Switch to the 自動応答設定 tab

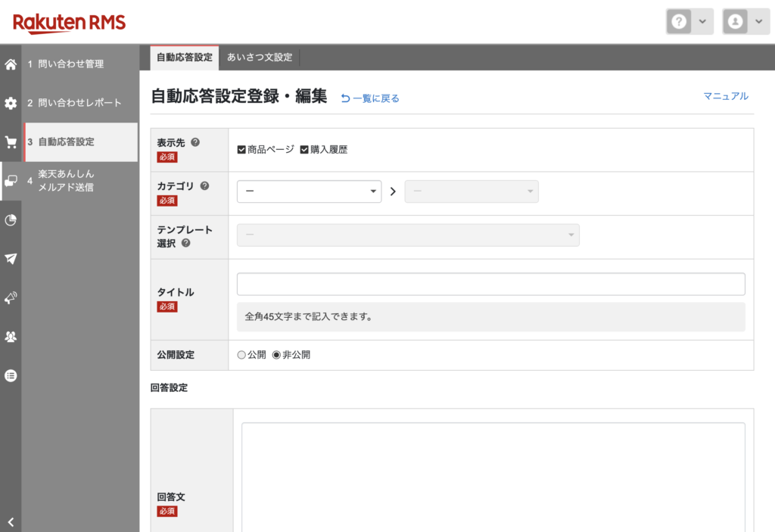[185, 58]
